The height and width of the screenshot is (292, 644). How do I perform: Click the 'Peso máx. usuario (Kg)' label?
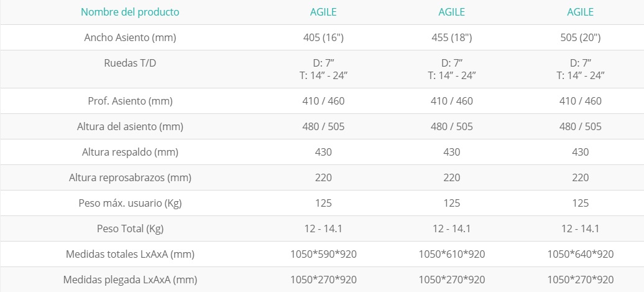pos(130,203)
